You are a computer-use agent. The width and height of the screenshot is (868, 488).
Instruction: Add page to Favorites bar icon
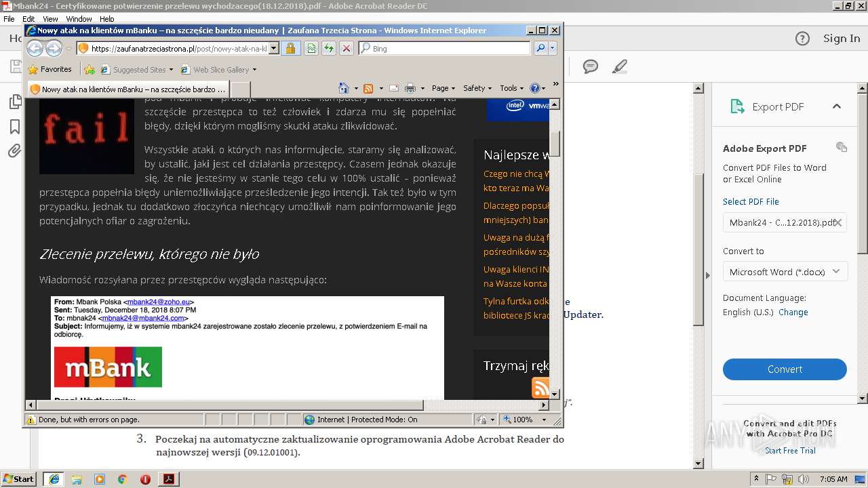(90, 69)
